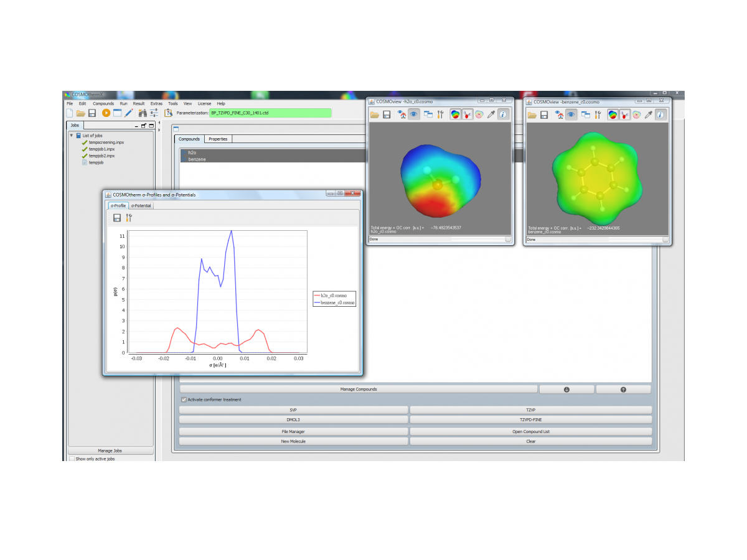Viewport: 747px width, 560px height.
Task: Click the rainbow sigma surface icon in h2o viewer
Action: click(456, 114)
